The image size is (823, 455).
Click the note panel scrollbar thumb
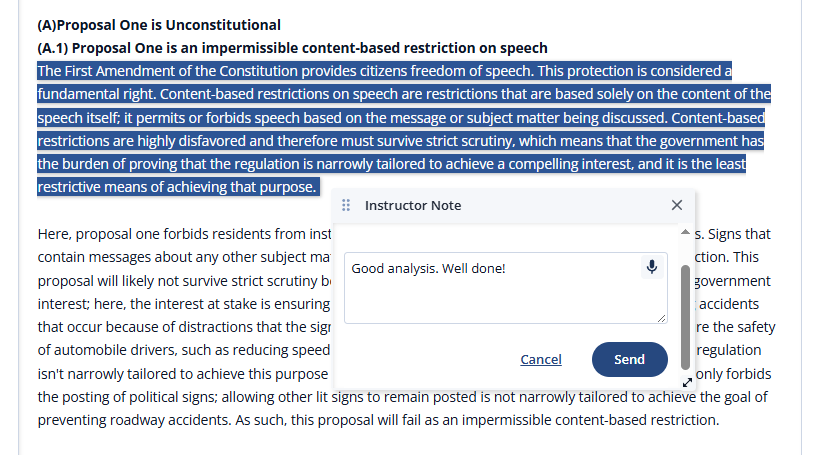click(685, 317)
